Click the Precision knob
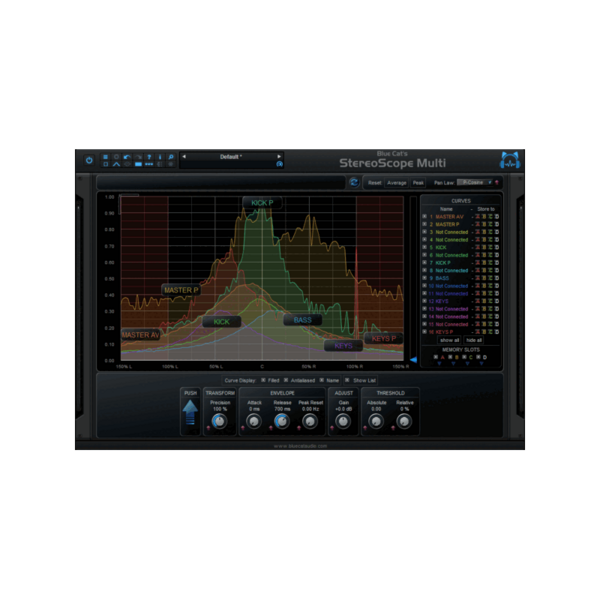The height and width of the screenshot is (600, 600). [x=220, y=421]
